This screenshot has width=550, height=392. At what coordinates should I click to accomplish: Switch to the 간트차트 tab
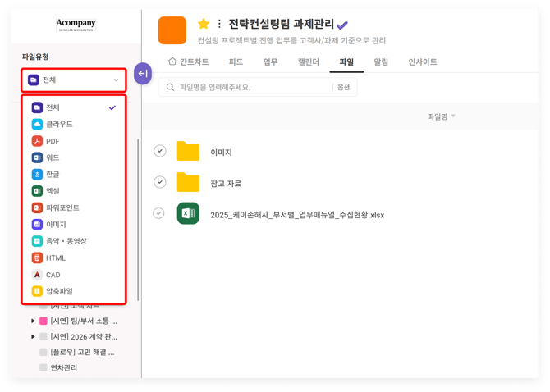(184, 62)
